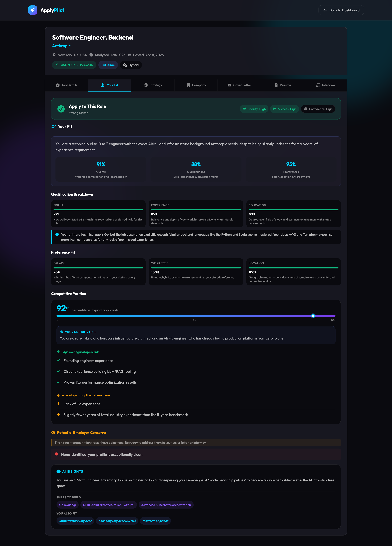Click the Education 80% progress bar
The height and width of the screenshot is (546, 392).
point(293,210)
